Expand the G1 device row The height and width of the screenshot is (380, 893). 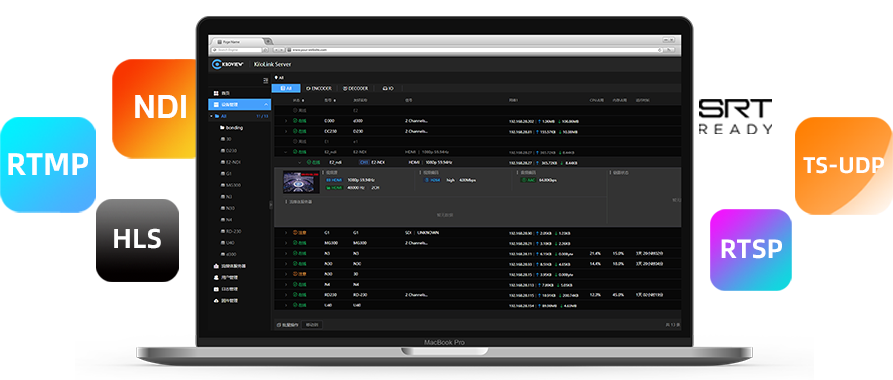(286, 232)
